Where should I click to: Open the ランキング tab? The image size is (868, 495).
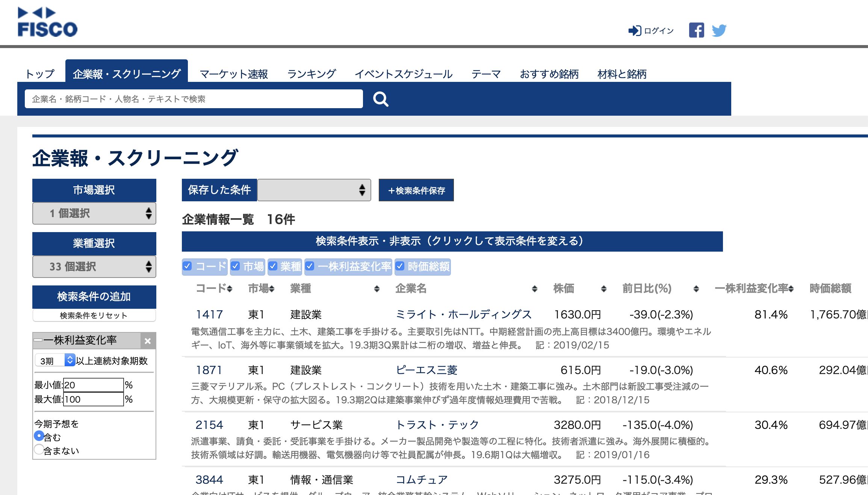point(312,74)
